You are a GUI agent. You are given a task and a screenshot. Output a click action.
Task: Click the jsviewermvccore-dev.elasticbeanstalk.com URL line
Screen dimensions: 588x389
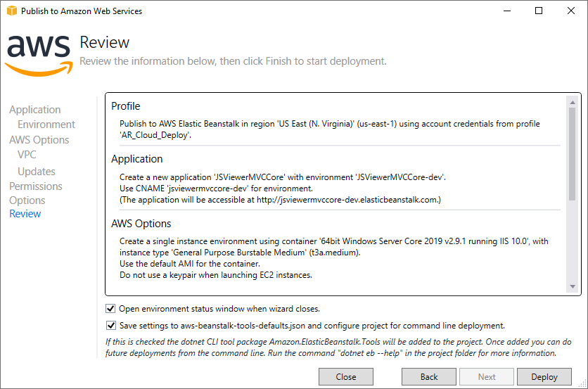(280, 200)
